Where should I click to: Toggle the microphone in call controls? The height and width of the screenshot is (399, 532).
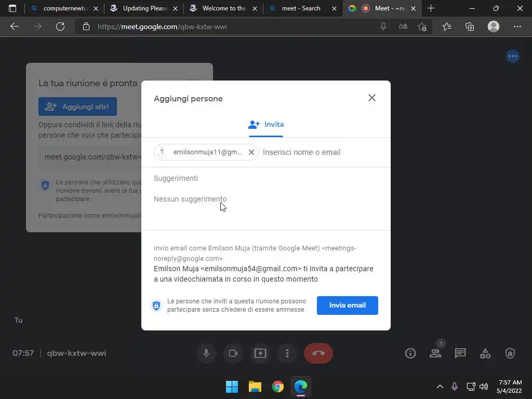pos(206,353)
